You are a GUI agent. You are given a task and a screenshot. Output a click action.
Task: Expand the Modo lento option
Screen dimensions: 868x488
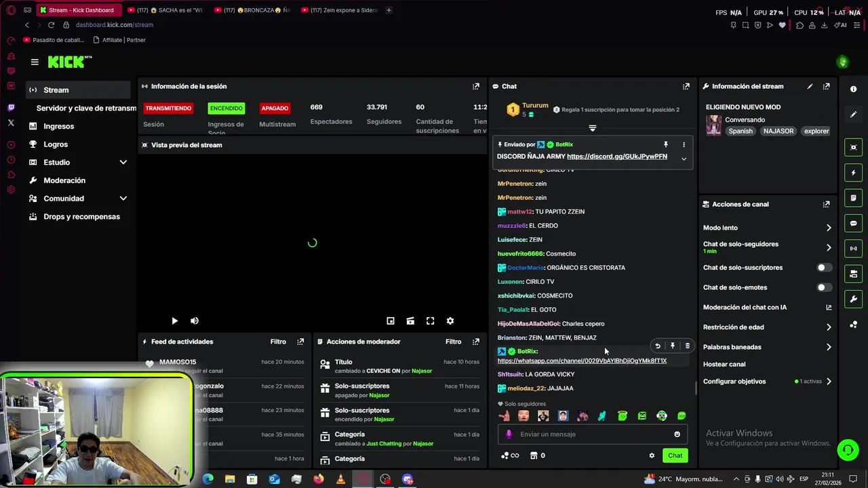(x=829, y=228)
